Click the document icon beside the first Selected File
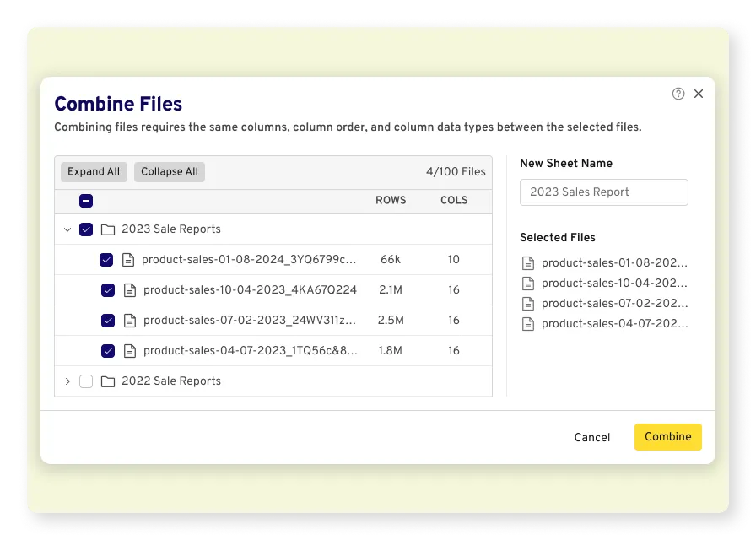The width and height of the screenshot is (756, 540). 528,262
